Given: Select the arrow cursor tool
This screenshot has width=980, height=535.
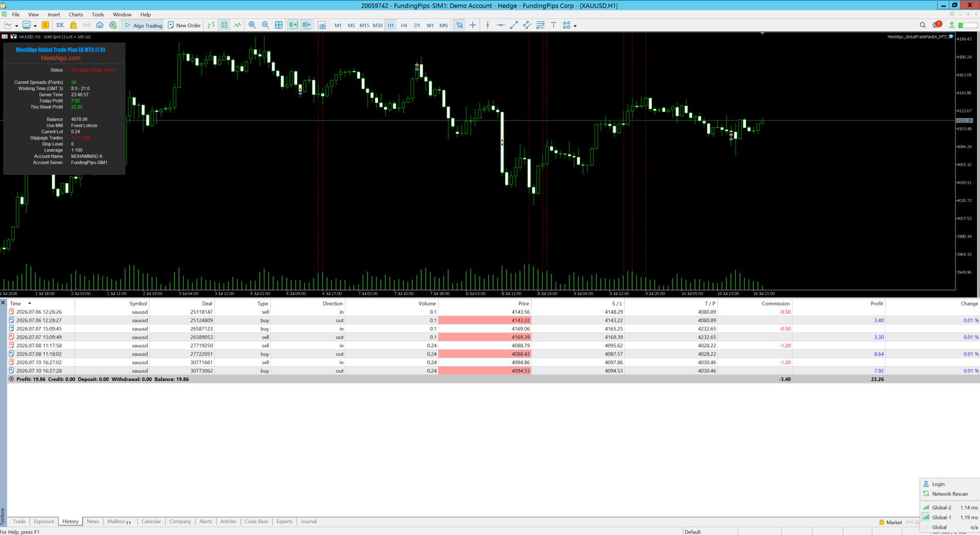Looking at the screenshot, I should (x=459, y=25).
